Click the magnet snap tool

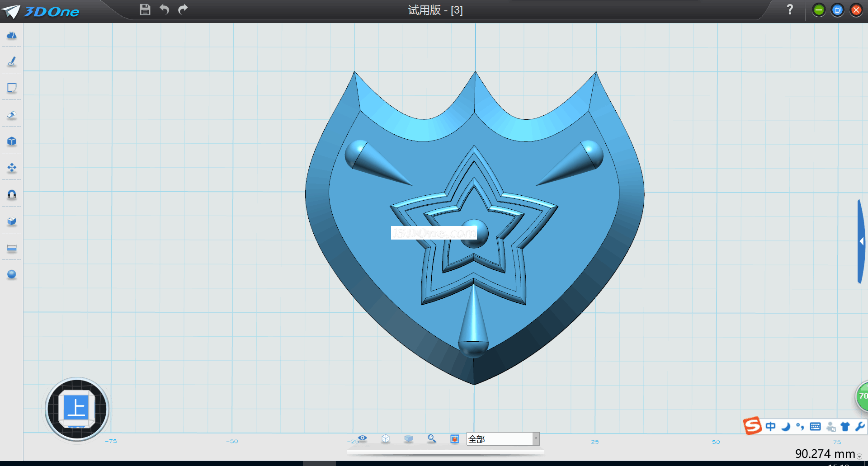(12, 194)
